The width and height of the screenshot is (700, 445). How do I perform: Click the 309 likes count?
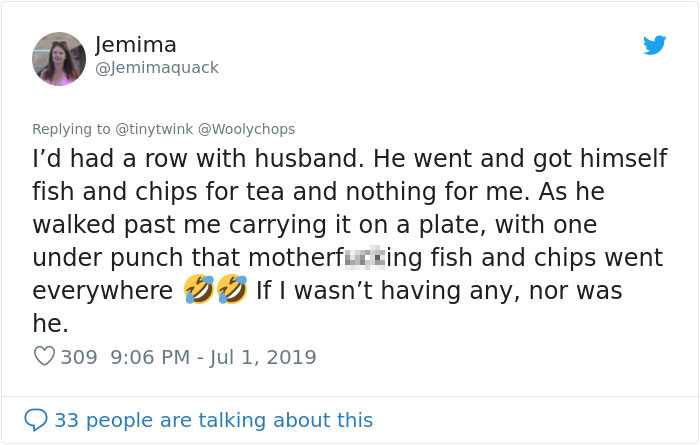click(79, 357)
